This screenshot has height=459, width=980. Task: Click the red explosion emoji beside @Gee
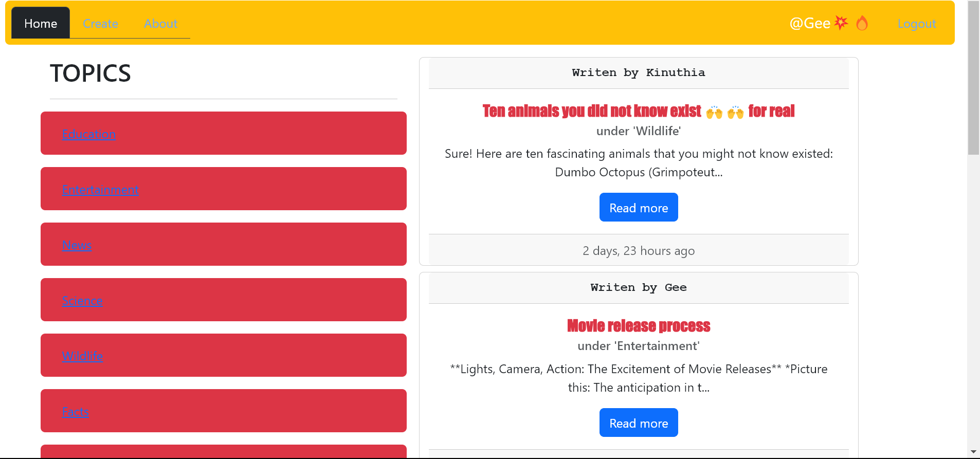(841, 23)
